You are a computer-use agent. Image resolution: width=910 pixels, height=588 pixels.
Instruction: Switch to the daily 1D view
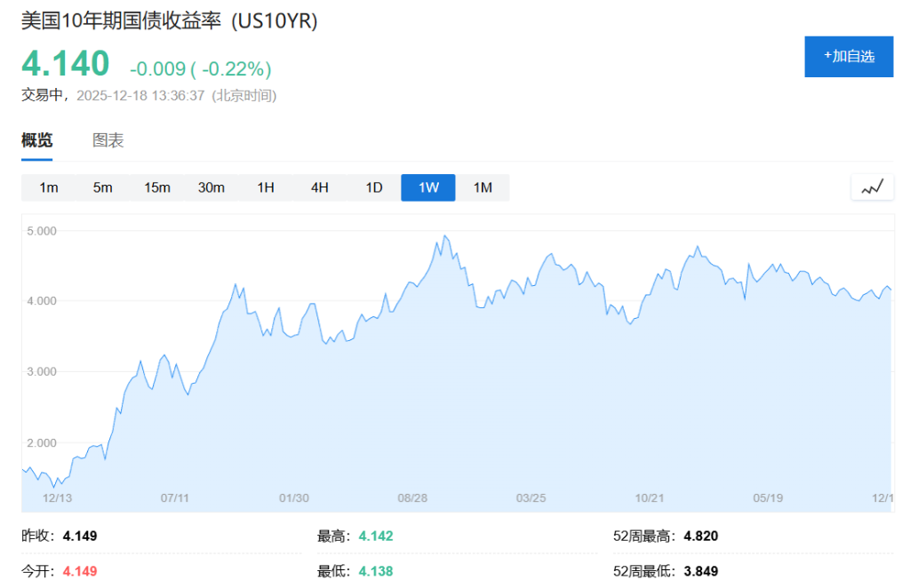373,187
